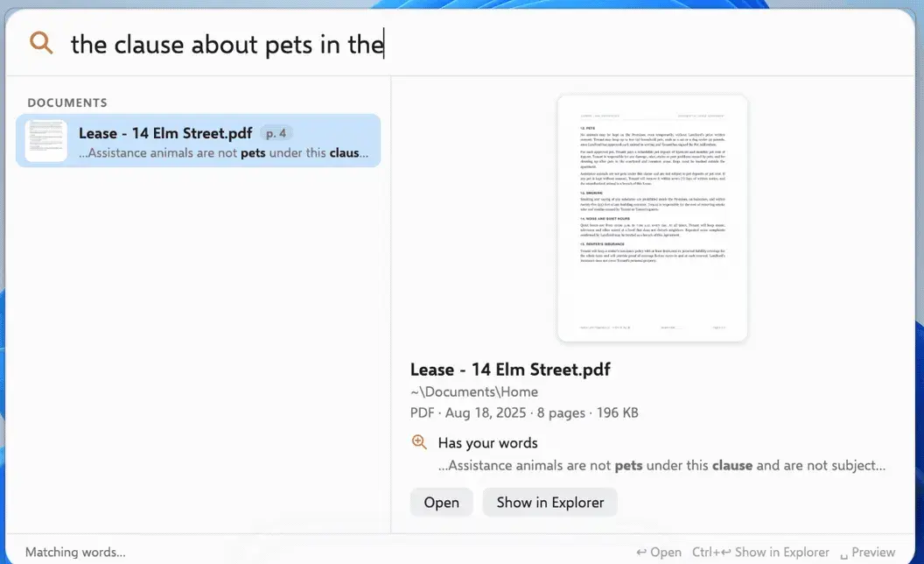
Task: Click the Preview hint in the footer
Action: [867, 553]
